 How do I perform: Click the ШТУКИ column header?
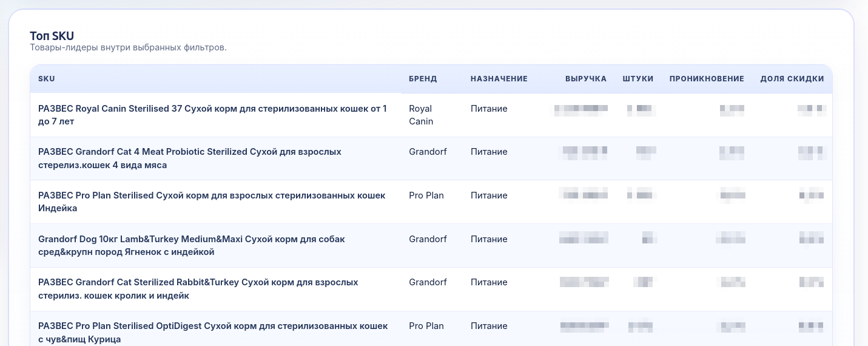[x=638, y=79]
